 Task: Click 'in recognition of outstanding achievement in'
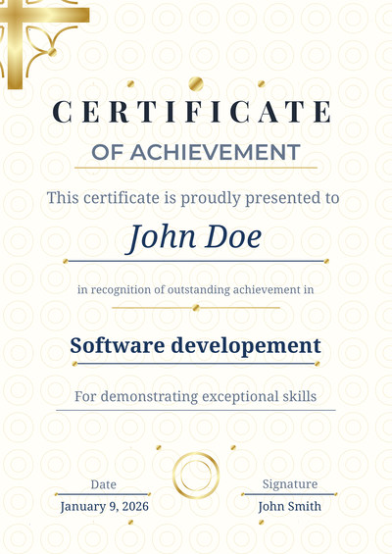tap(196, 289)
